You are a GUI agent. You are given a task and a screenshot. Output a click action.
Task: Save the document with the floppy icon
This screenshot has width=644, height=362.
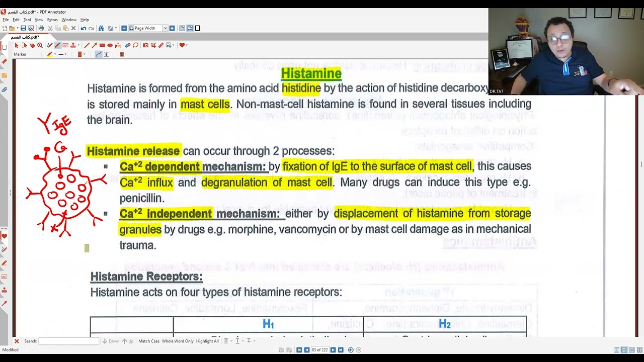[x=23, y=28]
